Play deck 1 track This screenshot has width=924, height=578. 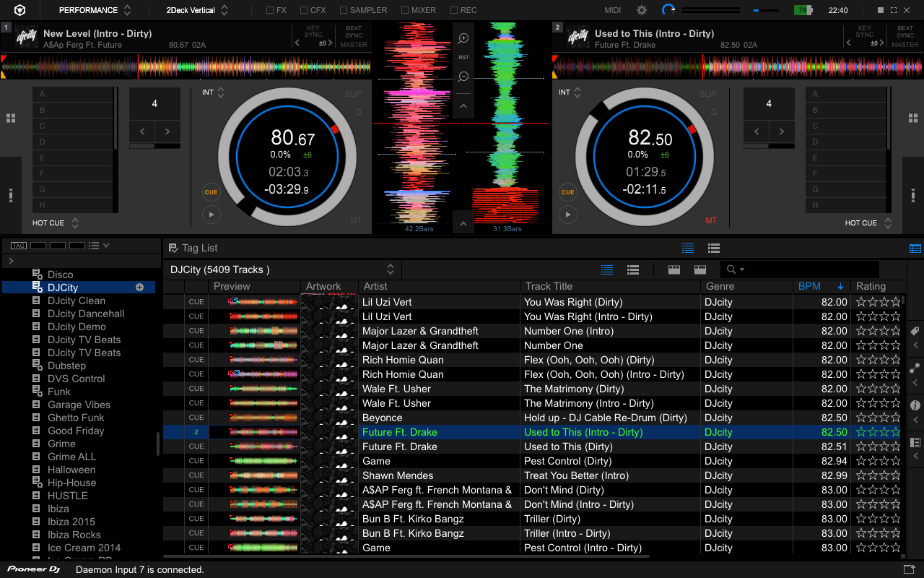point(211,215)
